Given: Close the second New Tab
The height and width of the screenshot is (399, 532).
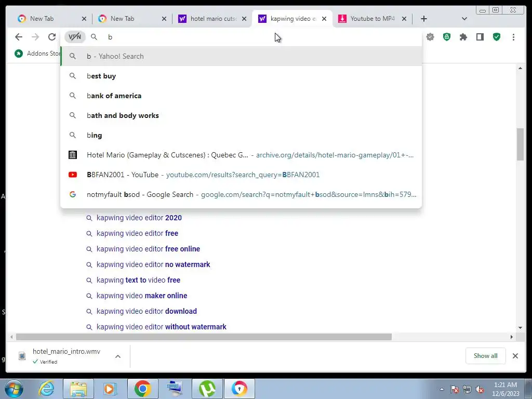Looking at the screenshot, I should [x=164, y=19].
